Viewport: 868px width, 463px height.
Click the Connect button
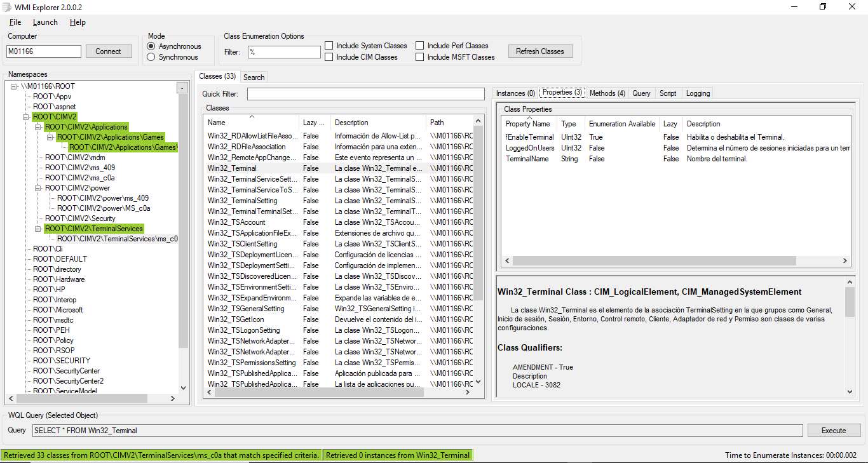pos(108,51)
